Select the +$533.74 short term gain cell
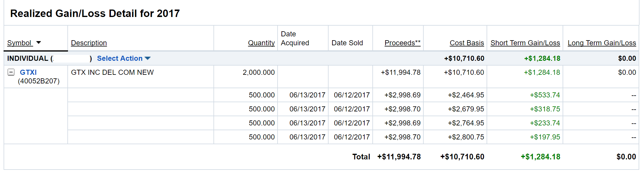The width and height of the screenshot is (644, 174). (x=545, y=95)
